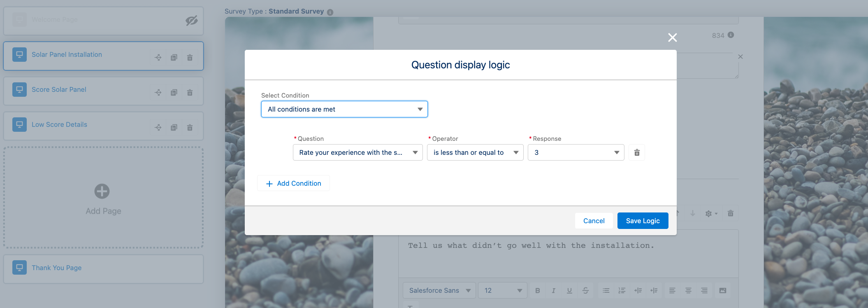Duplicate the Score Solar Panel page
The image size is (868, 308).
174,92
